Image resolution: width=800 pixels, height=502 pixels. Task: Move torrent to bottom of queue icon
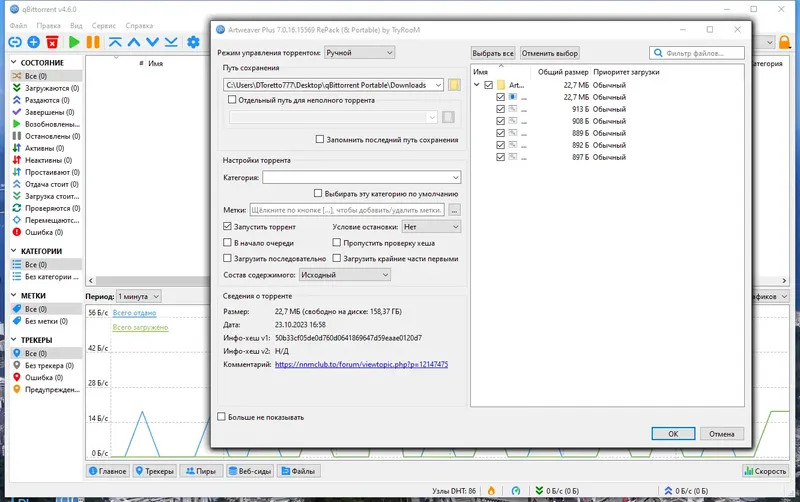pyautogui.click(x=171, y=42)
